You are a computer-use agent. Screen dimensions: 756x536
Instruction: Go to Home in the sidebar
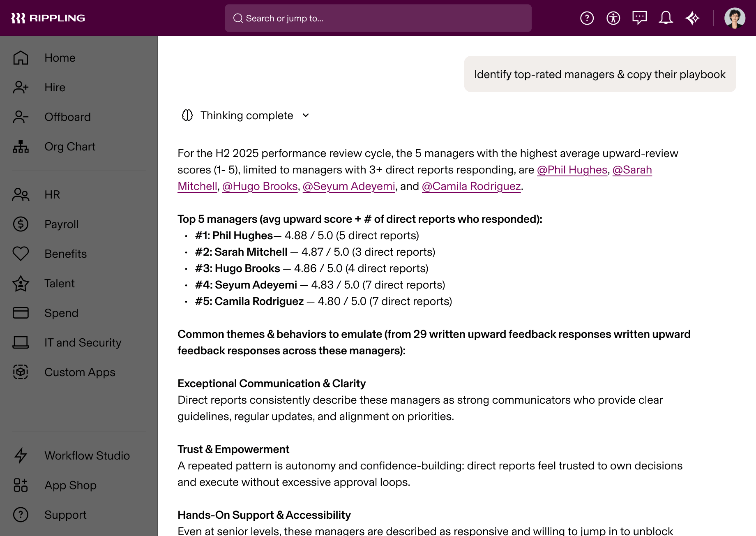pyautogui.click(x=60, y=58)
